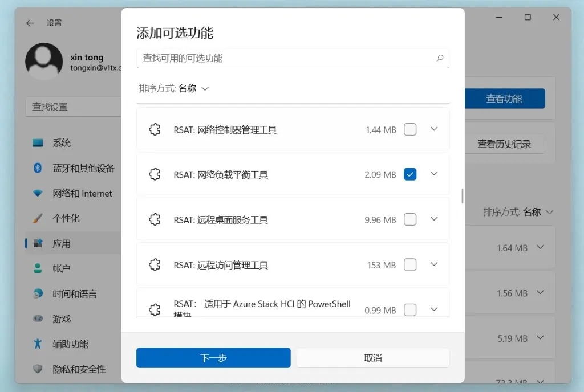Click the 帐户 person icon in sidebar

point(38,268)
